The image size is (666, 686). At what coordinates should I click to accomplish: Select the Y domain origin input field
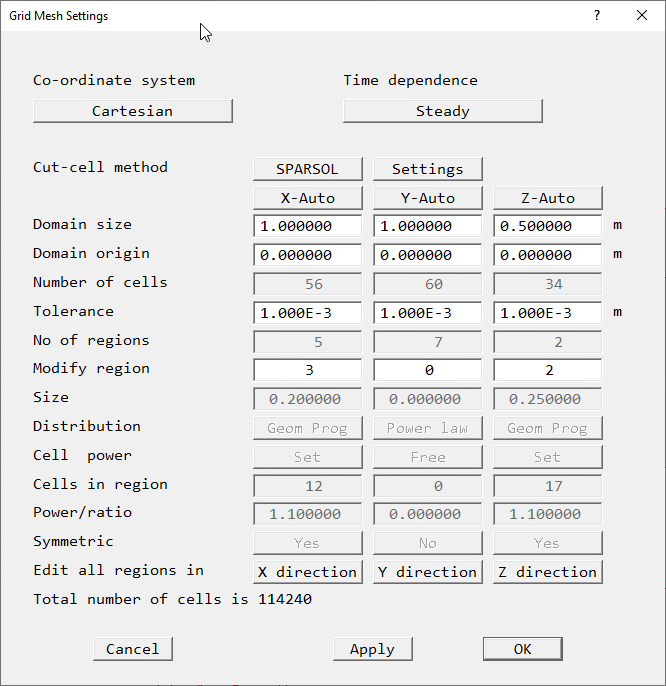(x=427, y=255)
